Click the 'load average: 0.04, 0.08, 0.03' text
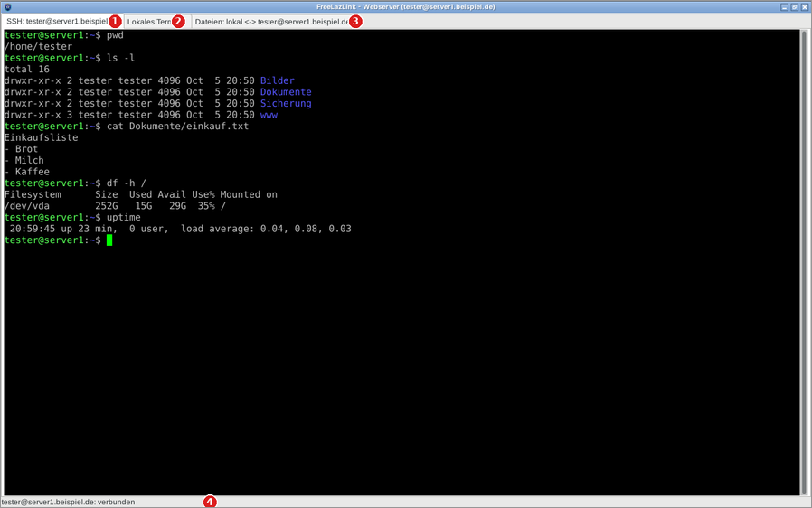The image size is (812, 508). pos(266,229)
